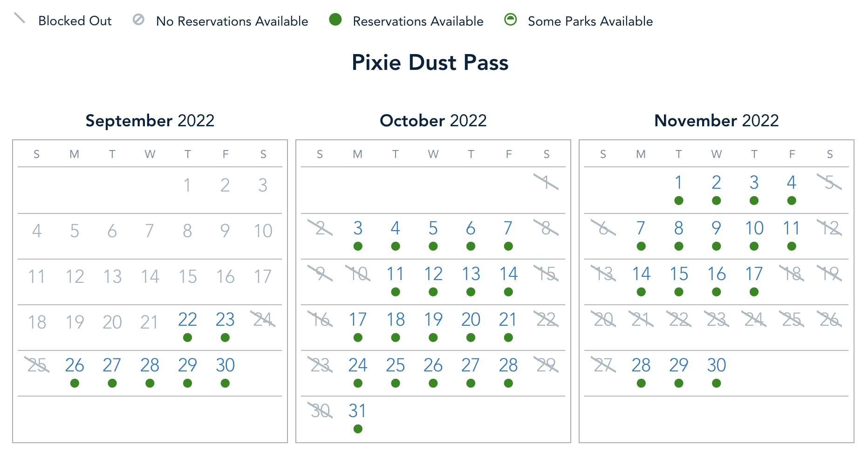The image size is (868, 459).
Task: Choose September 30 in the calendar
Action: (x=225, y=365)
